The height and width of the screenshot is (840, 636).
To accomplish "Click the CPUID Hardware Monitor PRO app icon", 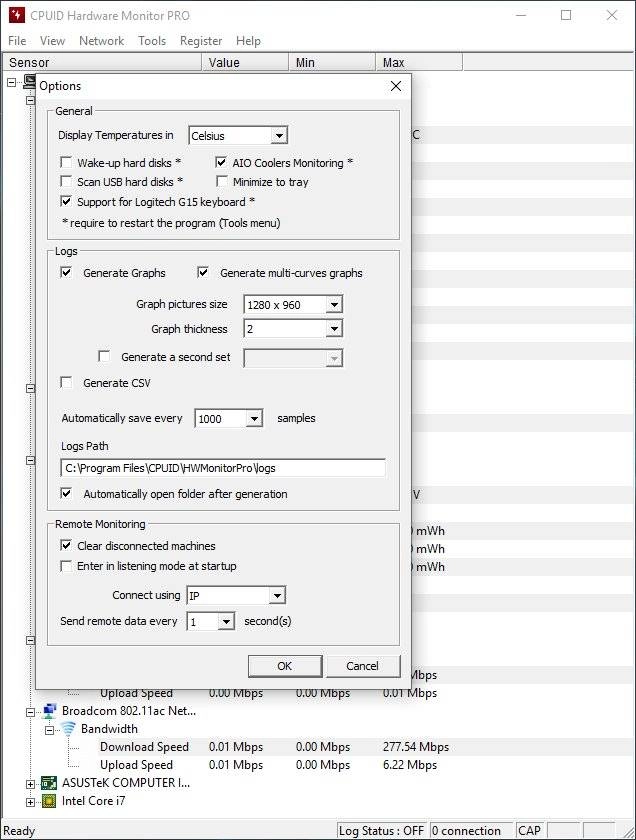I will click(x=17, y=15).
